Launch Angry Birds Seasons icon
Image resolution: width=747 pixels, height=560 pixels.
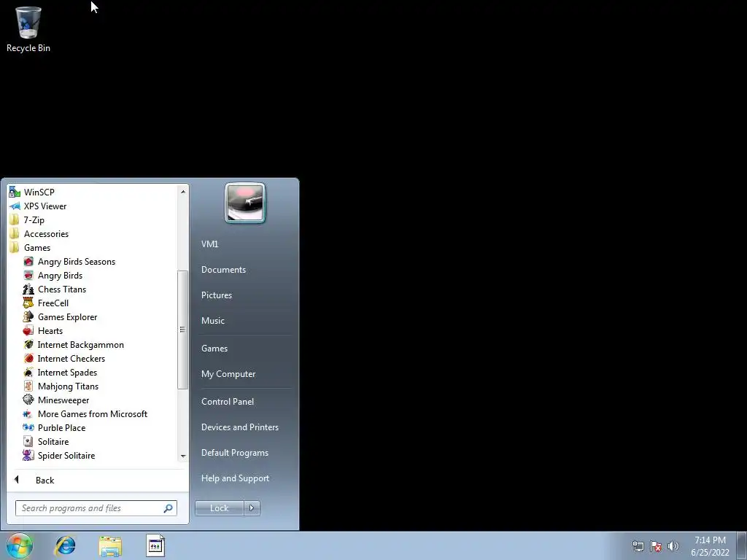(x=28, y=262)
